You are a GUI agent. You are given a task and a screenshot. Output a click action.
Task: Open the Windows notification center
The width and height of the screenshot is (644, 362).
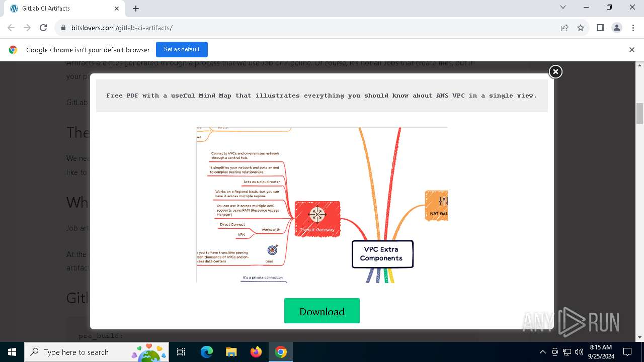coord(627,352)
